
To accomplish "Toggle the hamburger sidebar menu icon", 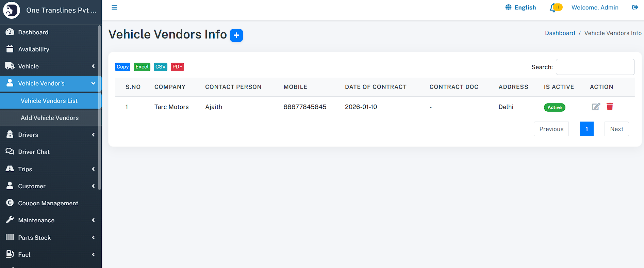I will pos(114,7).
